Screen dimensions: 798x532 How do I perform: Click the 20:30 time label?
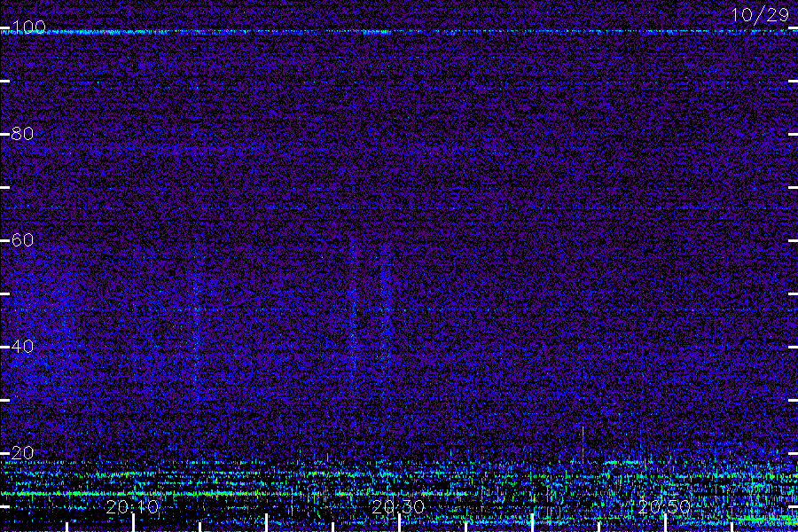pyautogui.click(x=398, y=507)
